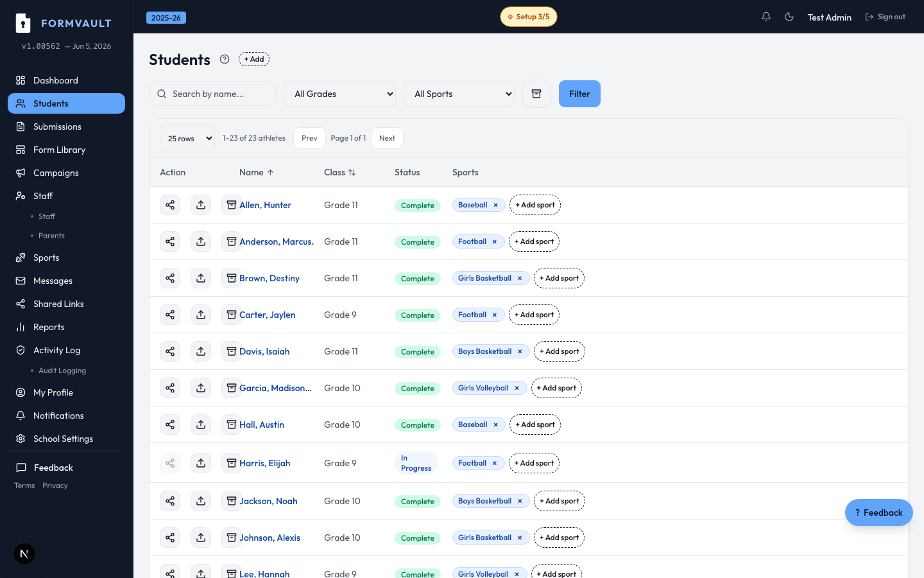The height and width of the screenshot is (578, 924).
Task: Toggle dark mode moon icon
Action: (789, 17)
